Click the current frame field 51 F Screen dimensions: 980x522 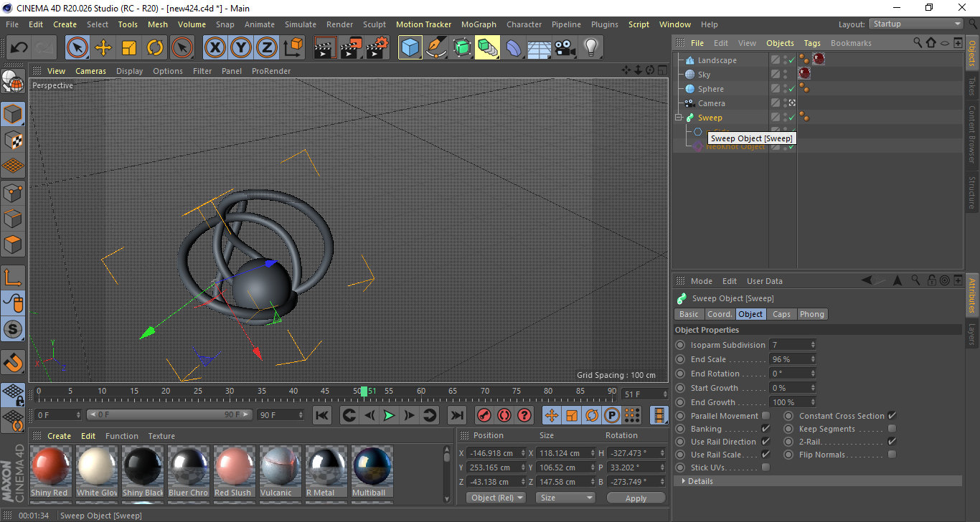click(x=644, y=394)
